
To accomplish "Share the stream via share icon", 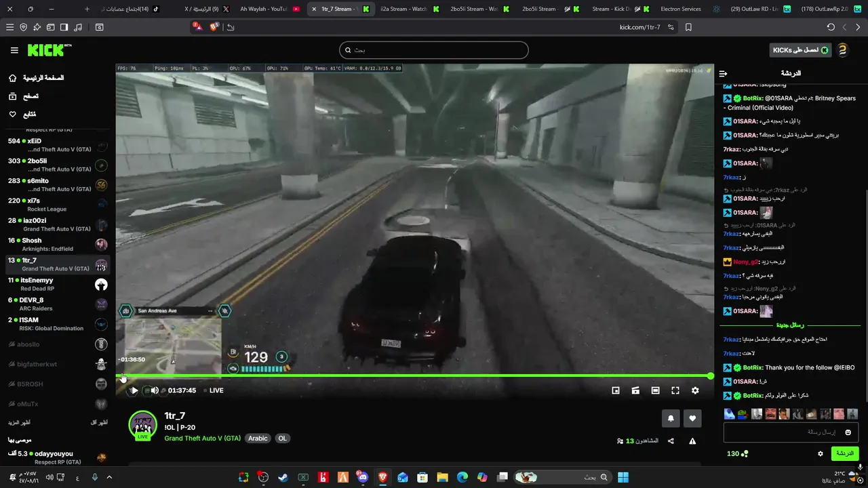I will (671, 441).
